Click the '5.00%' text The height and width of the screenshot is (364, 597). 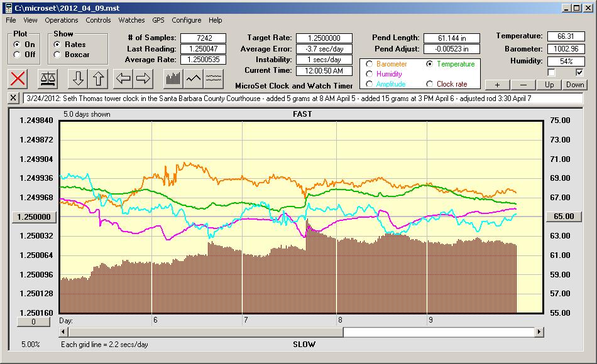[x=30, y=345]
